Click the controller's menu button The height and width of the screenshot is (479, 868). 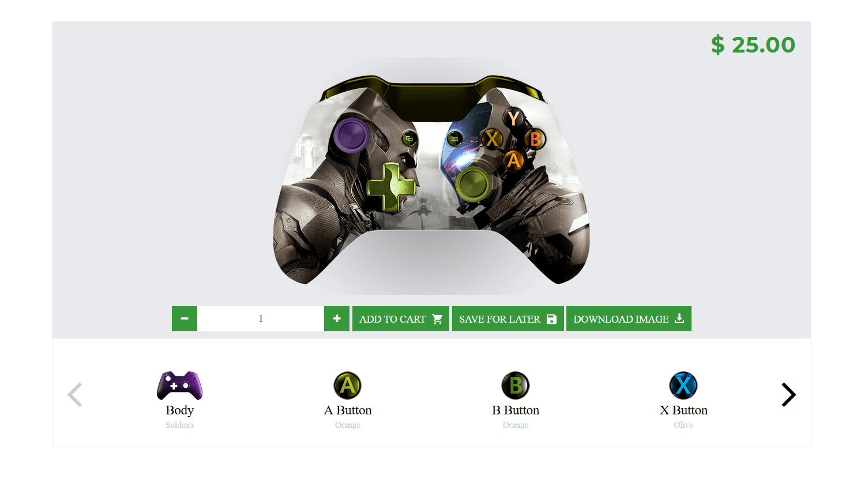454,139
